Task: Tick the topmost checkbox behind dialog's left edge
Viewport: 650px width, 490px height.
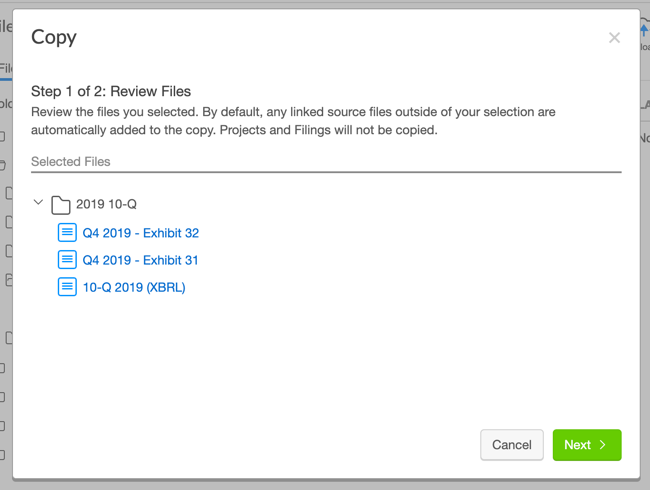Action: coord(3,136)
